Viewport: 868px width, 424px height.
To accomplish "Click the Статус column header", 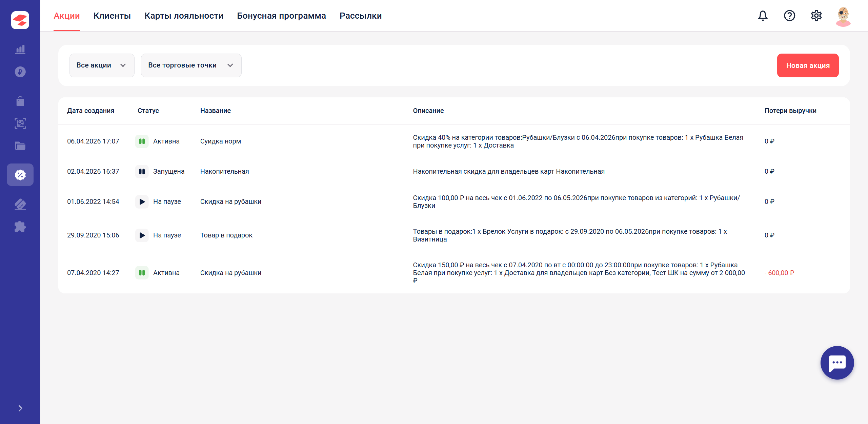I will coord(148,111).
